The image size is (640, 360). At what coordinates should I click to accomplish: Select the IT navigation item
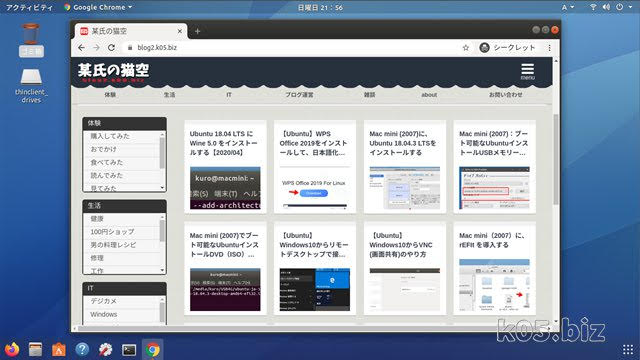(x=229, y=95)
